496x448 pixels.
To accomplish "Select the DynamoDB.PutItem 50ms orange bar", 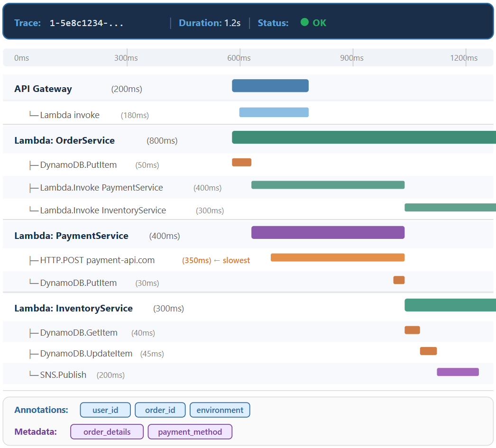I will click(x=242, y=162).
